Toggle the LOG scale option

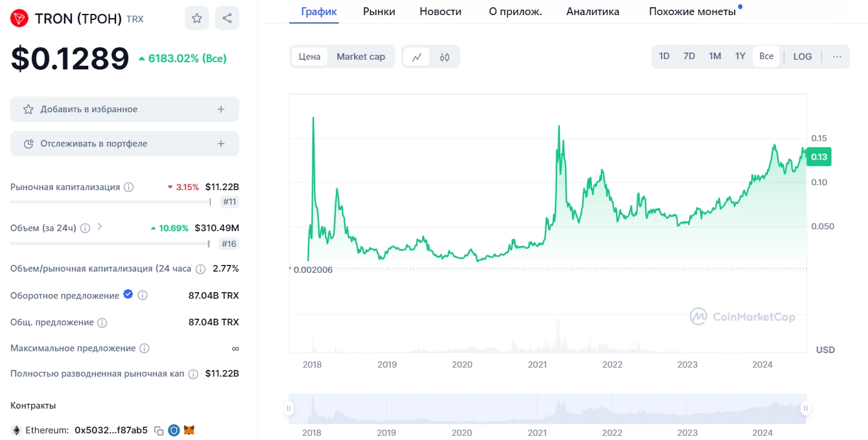click(x=803, y=56)
